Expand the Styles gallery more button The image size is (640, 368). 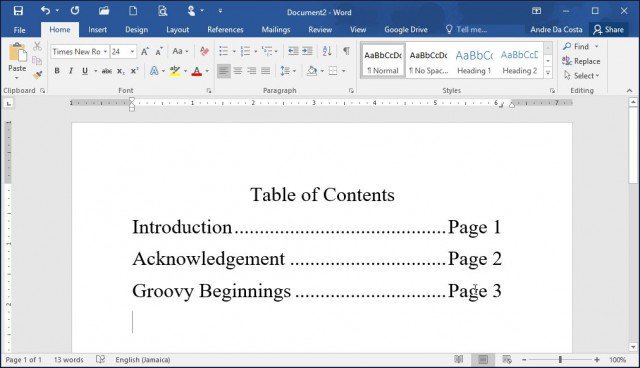coord(548,73)
